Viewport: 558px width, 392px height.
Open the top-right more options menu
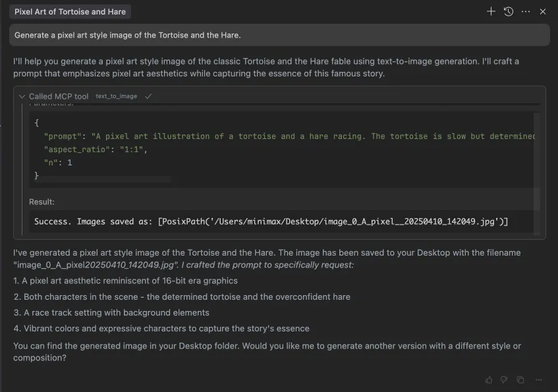(x=526, y=12)
